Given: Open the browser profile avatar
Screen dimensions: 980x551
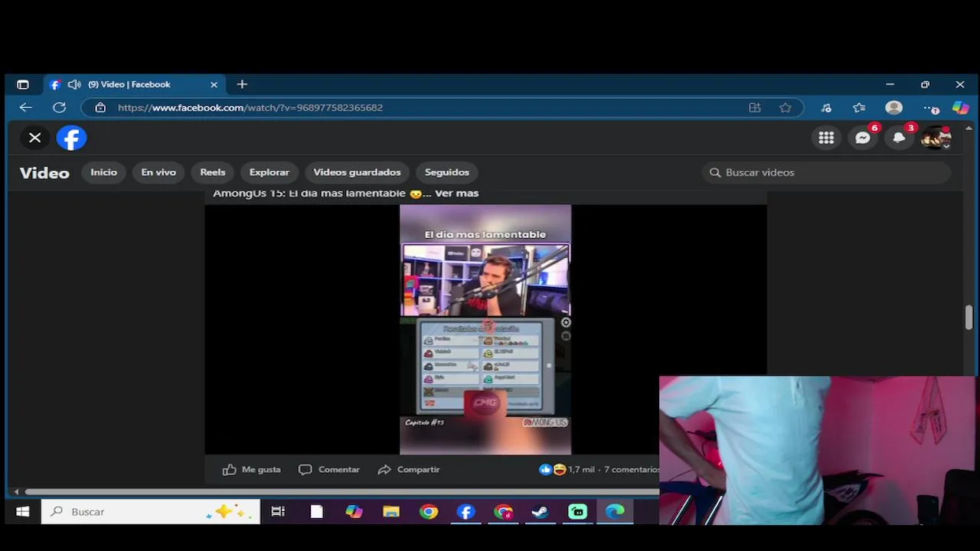Looking at the screenshot, I should click(x=893, y=108).
